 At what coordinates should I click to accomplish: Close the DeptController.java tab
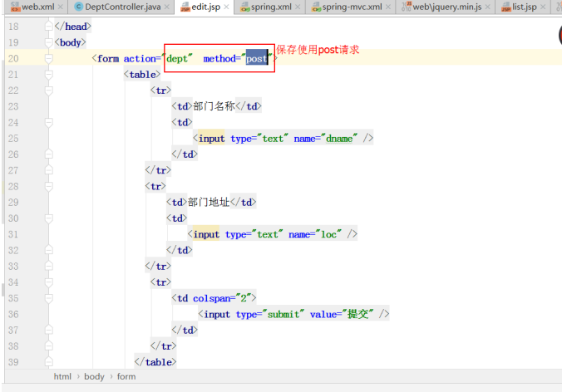166,7
